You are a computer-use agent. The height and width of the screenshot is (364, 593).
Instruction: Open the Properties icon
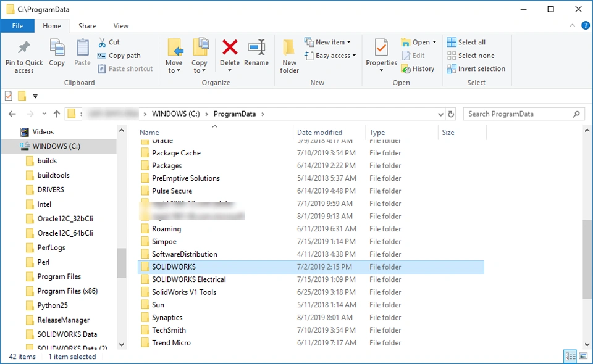(x=381, y=48)
